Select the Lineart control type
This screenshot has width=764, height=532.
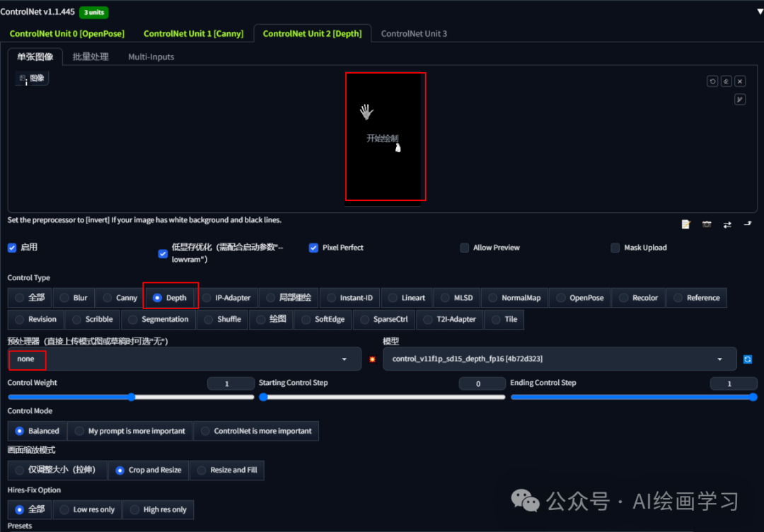[406, 298]
